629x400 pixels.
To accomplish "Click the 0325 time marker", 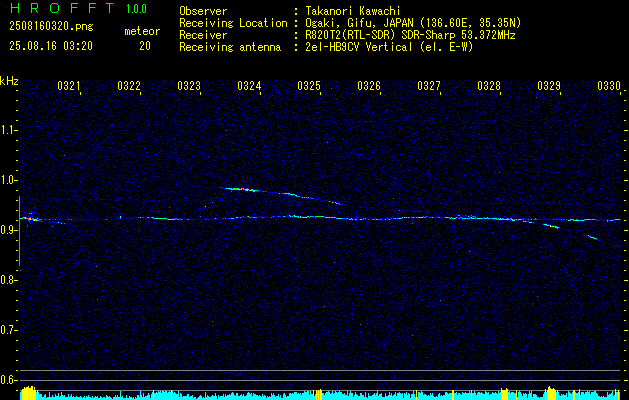I will 309,85.
